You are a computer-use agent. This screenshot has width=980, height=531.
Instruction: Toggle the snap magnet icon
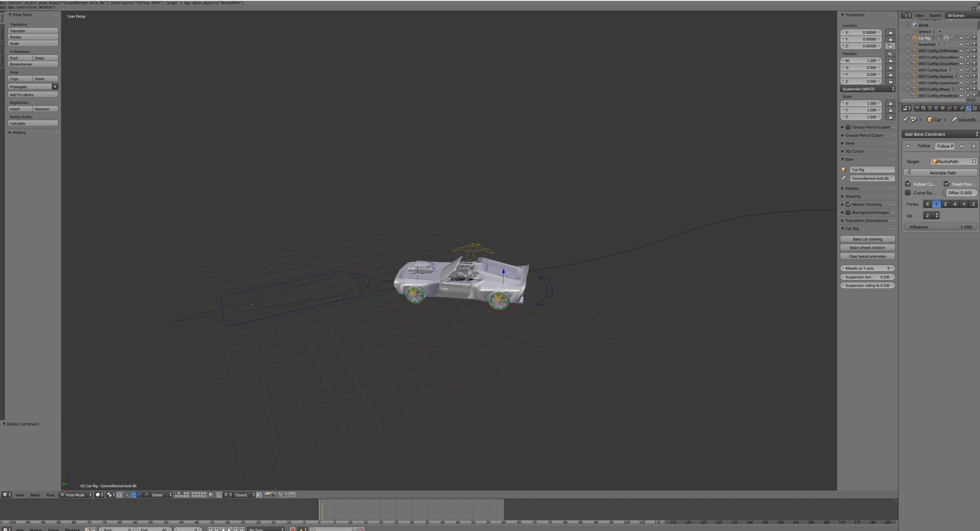[x=219, y=495]
